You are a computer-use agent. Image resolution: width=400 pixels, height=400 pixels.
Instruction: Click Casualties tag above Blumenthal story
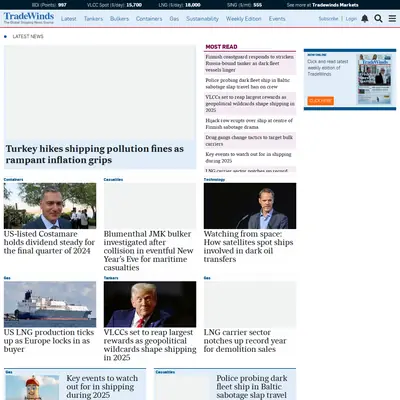pyautogui.click(x=113, y=179)
